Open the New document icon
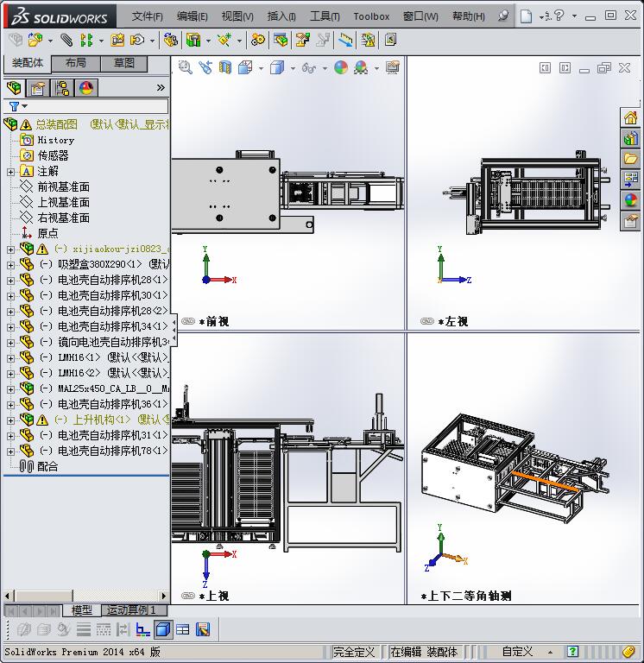This screenshot has height=663, width=644. [526, 16]
